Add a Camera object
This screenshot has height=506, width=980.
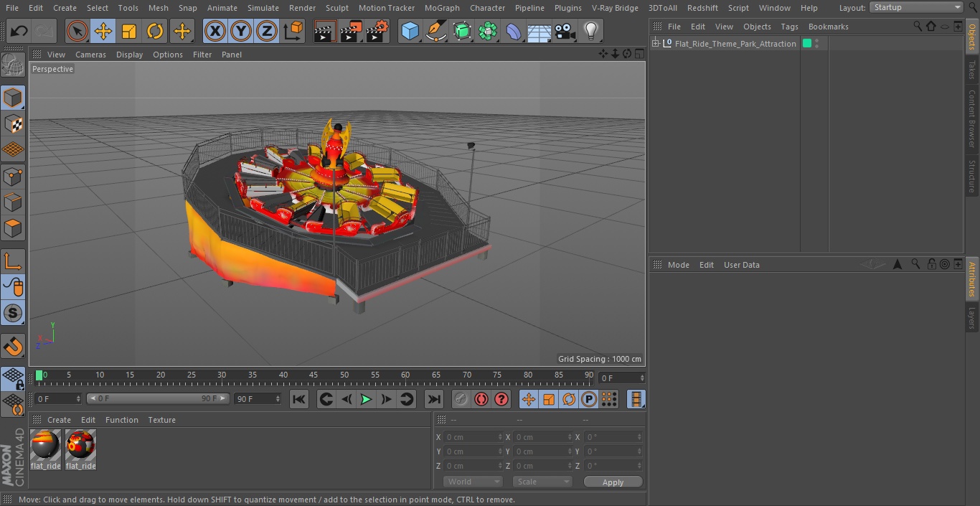565,32
